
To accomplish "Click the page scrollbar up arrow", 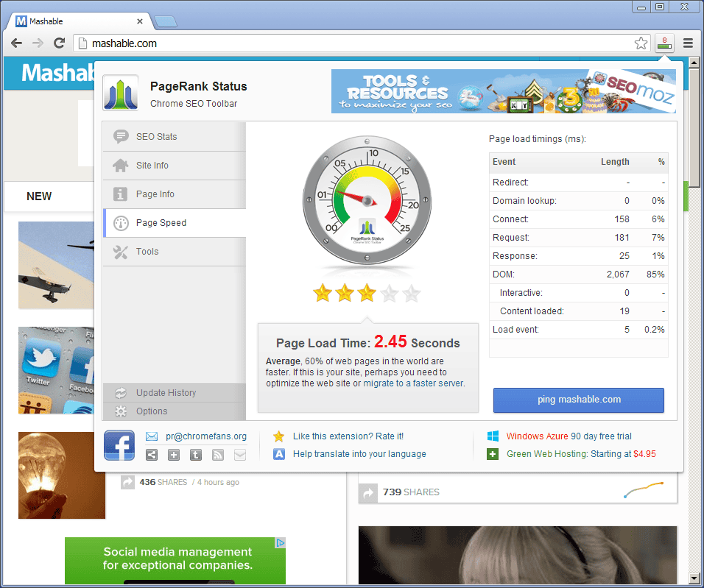I will 694,63.
